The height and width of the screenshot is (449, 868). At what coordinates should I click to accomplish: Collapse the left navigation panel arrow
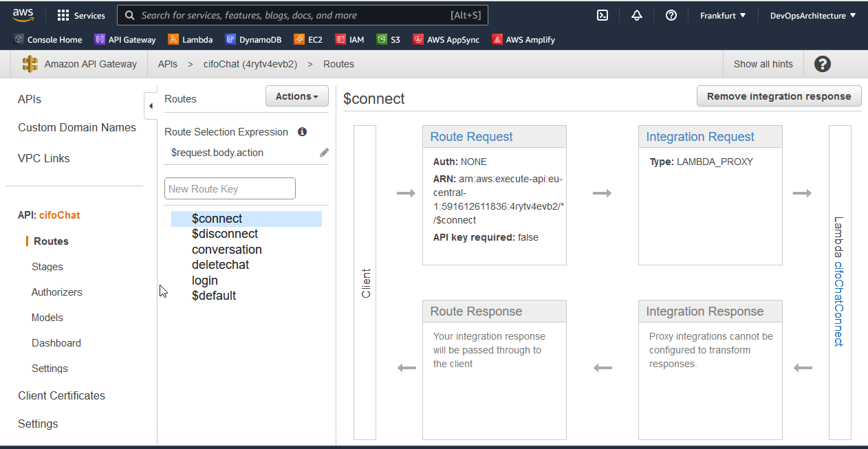point(151,106)
